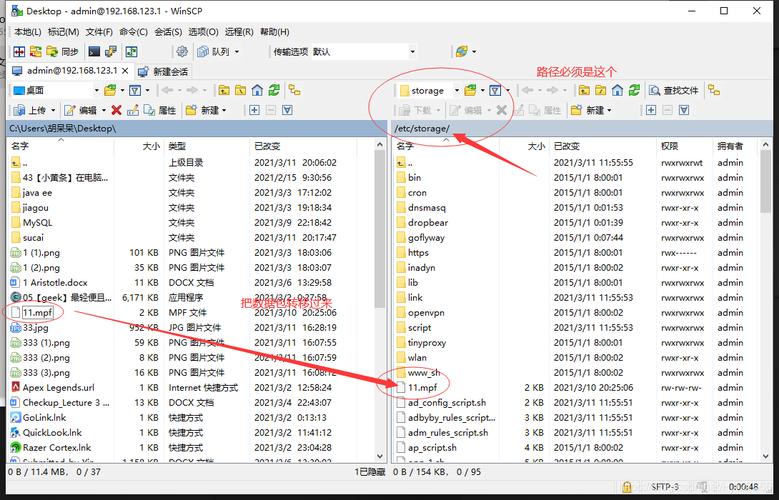Open the 传输选项 默认 combo box

tap(364, 52)
